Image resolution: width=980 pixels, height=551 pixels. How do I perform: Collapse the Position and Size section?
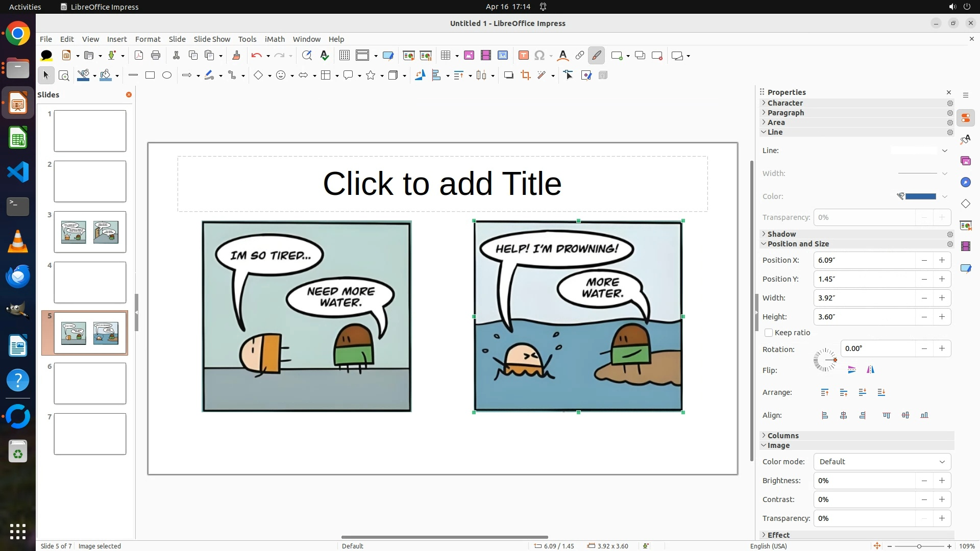click(798, 244)
